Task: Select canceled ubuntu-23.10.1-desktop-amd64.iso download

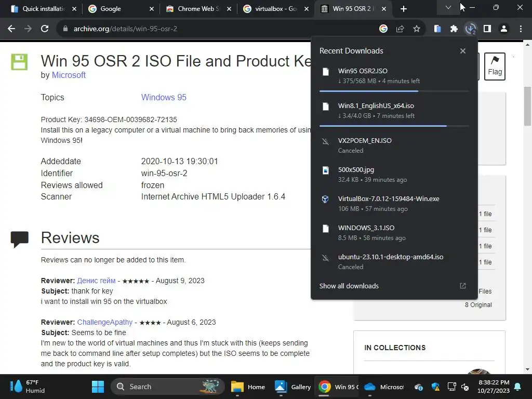Action: point(394,262)
